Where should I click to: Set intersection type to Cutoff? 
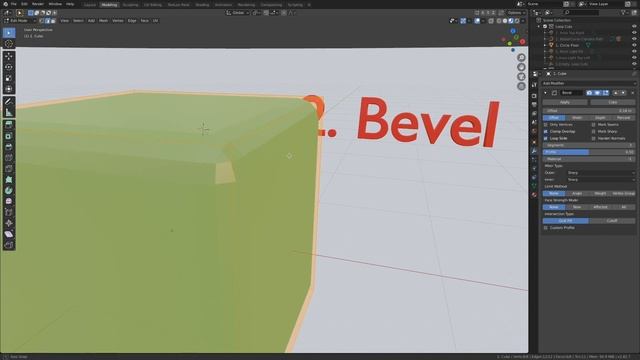click(612, 221)
